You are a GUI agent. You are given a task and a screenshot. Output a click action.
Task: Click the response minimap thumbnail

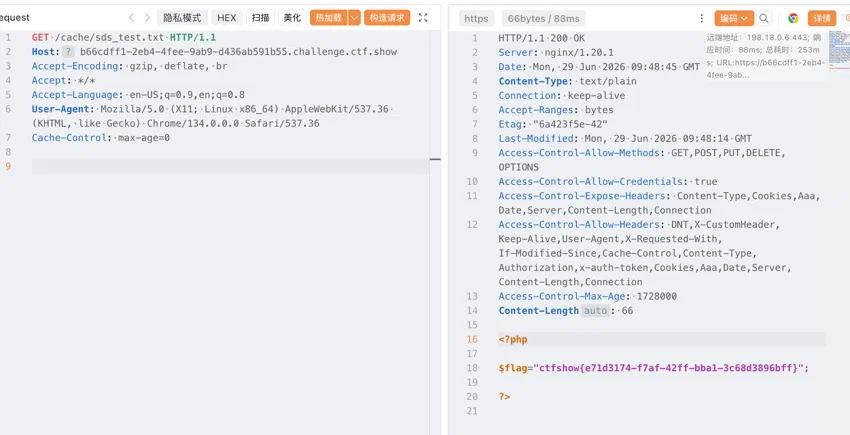click(839, 50)
